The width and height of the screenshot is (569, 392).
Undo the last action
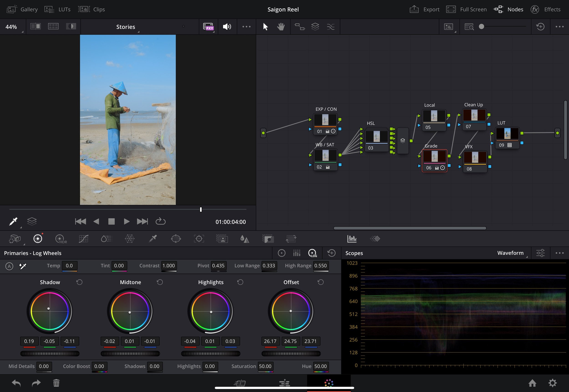pos(16,383)
